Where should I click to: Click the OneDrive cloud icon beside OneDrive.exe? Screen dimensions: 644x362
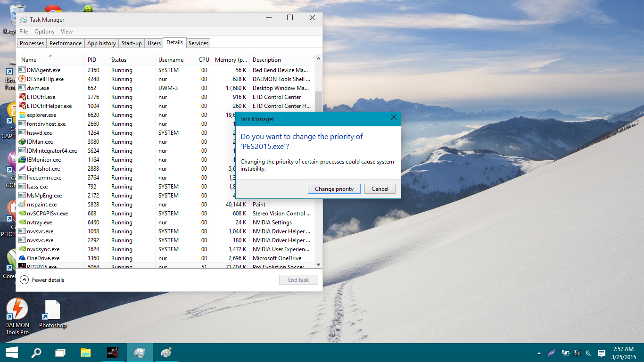pos(21,258)
